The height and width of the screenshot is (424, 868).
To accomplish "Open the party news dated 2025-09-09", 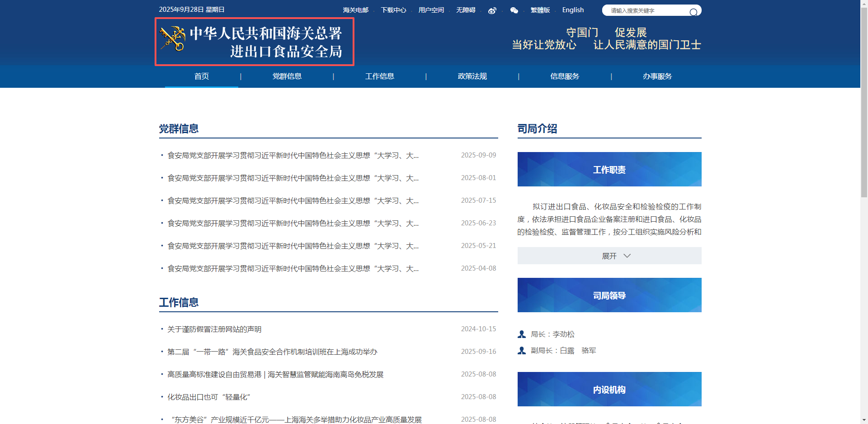I will tap(292, 156).
